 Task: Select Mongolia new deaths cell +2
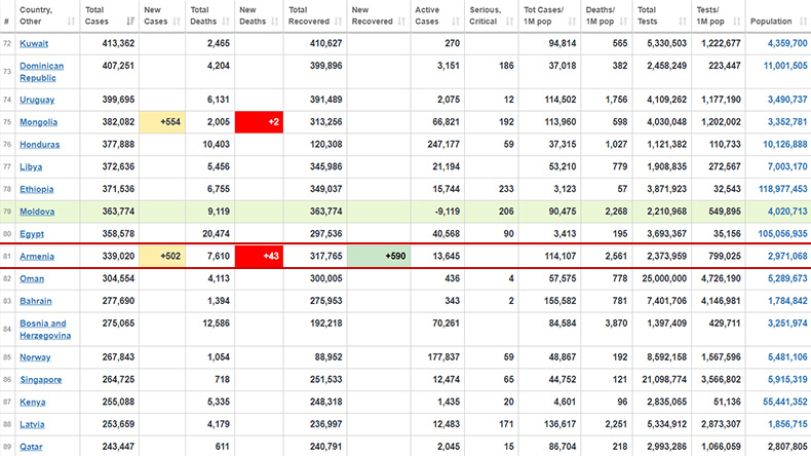259,122
